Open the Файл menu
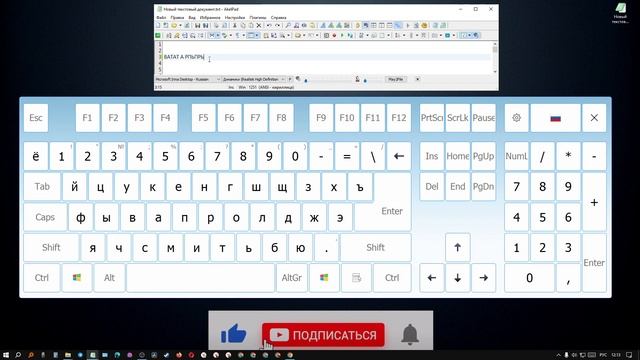 pos(161,18)
